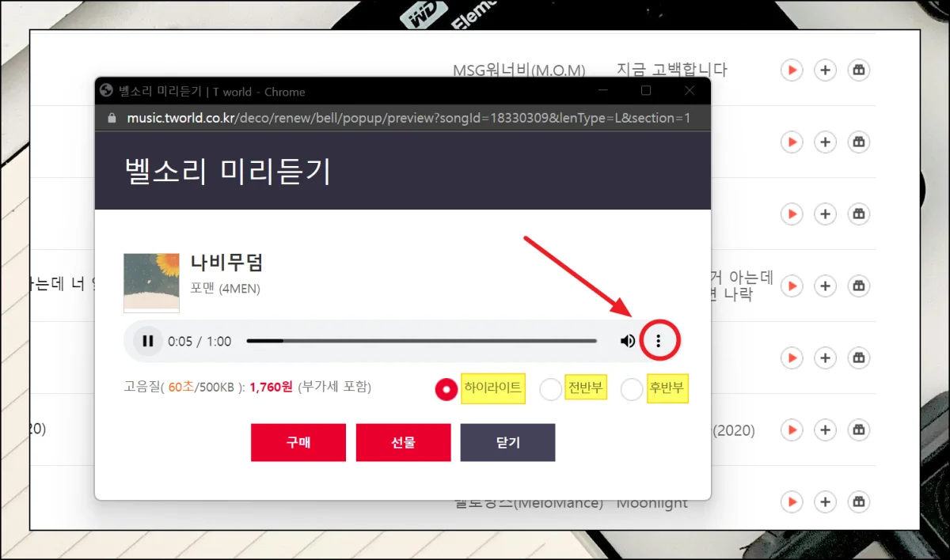This screenshot has width=950, height=560.
Task: Select the 후반부 radio option
Action: (632, 389)
